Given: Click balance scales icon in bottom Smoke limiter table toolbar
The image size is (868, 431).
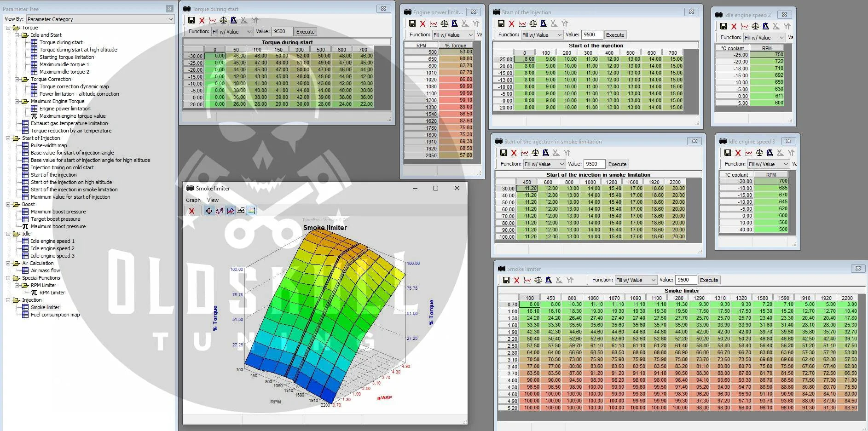Looking at the screenshot, I should click(538, 280).
